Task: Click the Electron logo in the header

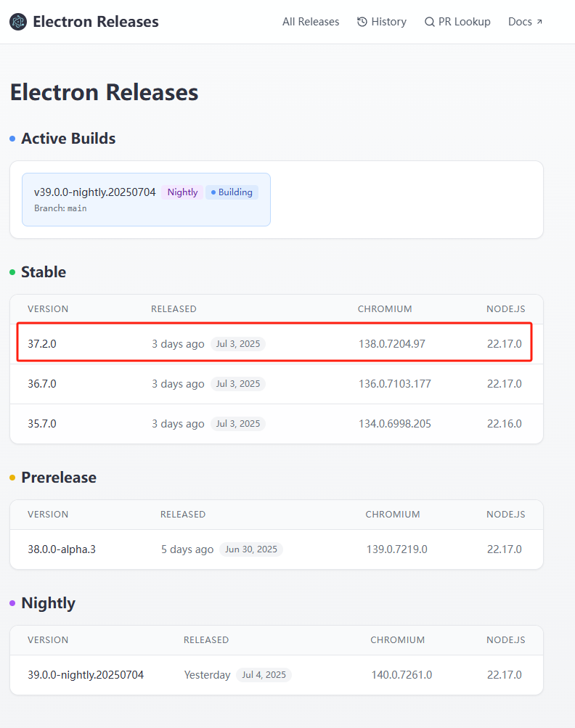Action: tap(17, 21)
